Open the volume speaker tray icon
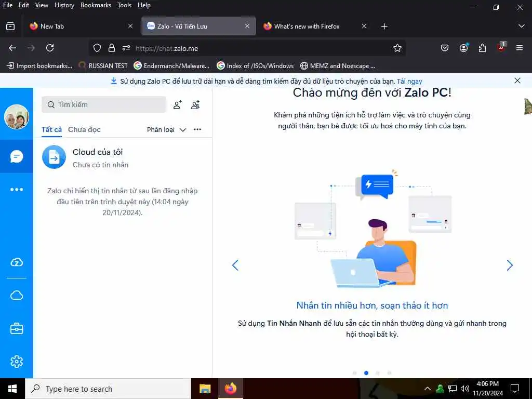The height and width of the screenshot is (399, 532). tap(464, 389)
